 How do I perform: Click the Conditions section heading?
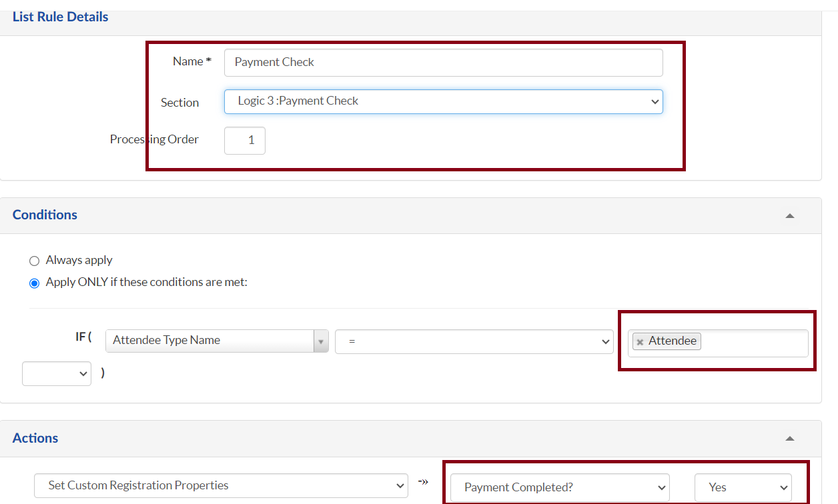point(45,215)
